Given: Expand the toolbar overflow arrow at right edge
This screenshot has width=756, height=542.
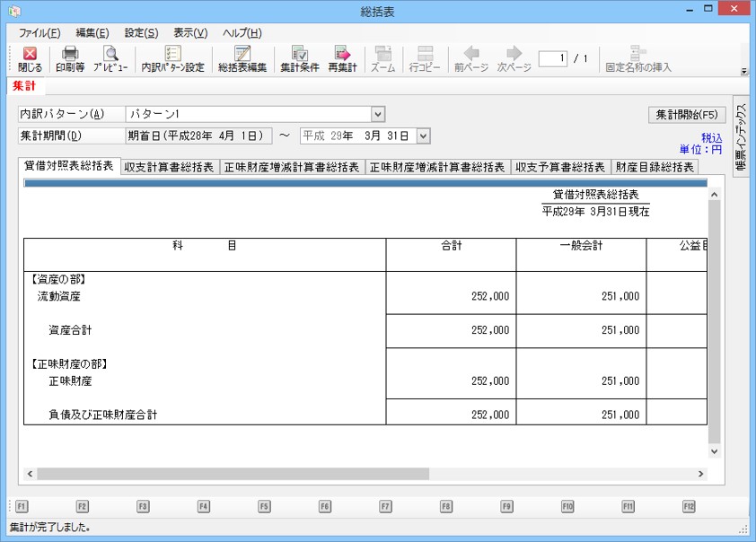Looking at the screenshot, I should click(x=743, y=70).
